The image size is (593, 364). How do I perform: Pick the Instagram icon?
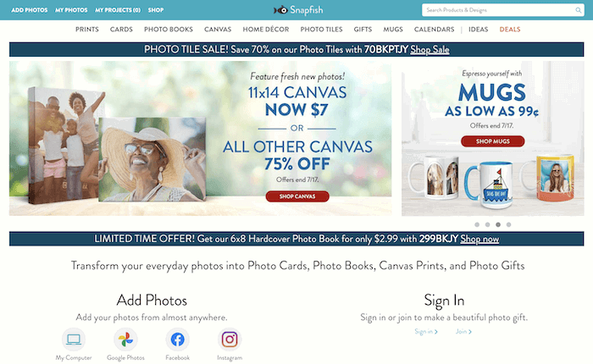230,339
